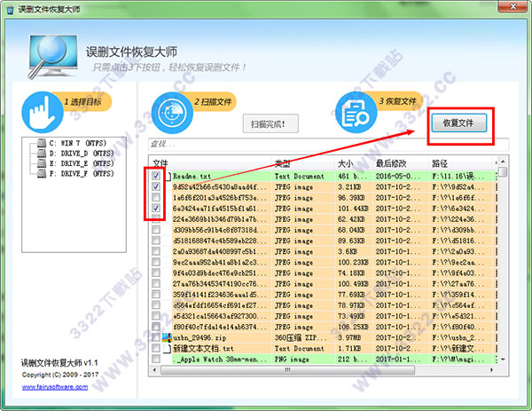Image resolution: width=532 pixels, height=411 pixels.
Task: Sort by the 大小 column header
Action: [x=353, y=163]
